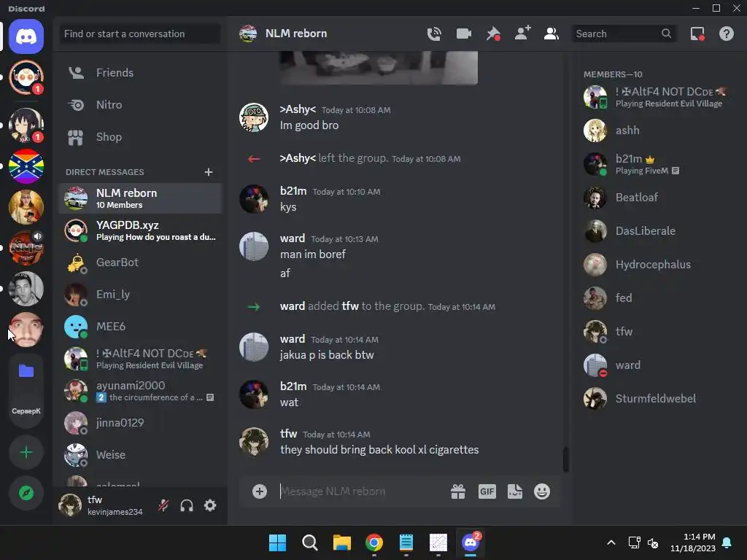Open the GIF picker
747x560 pixels.
click(487, 491)
